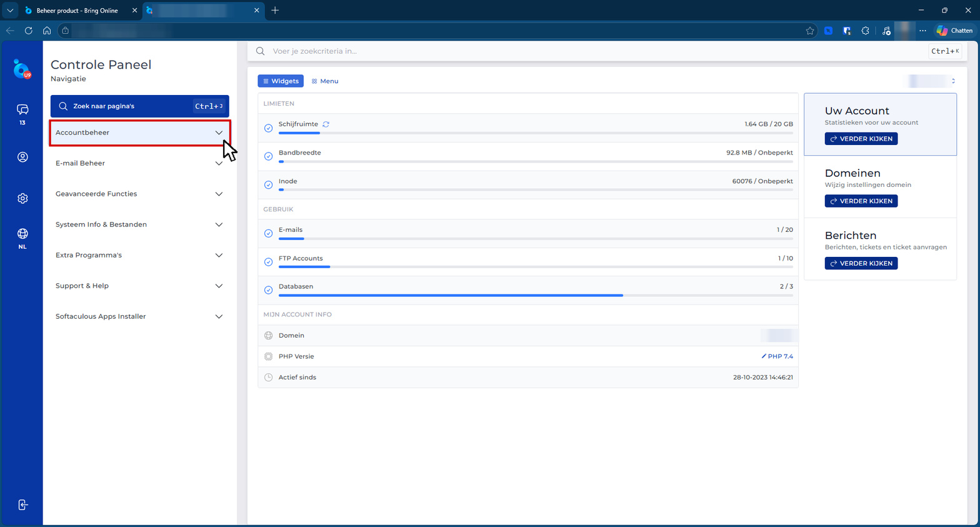Click the check circle beside FTP Accounts
This screenshot has width=980, height=527.
268,262
